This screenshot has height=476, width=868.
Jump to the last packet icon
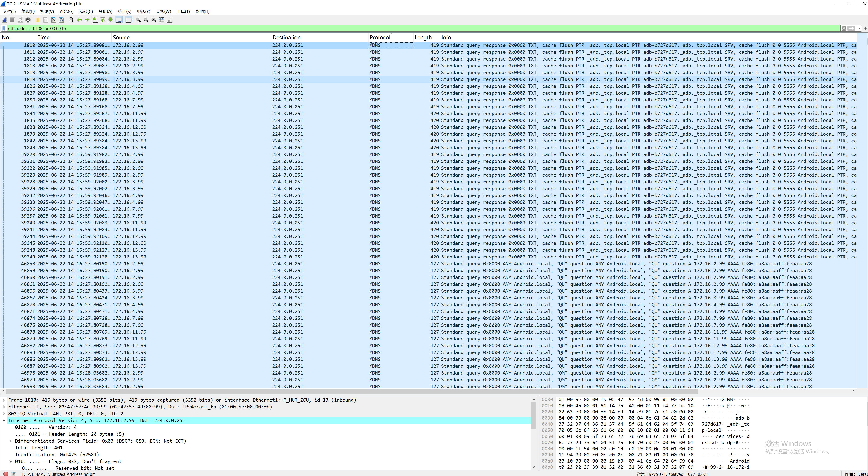click(x=111, y=20)
